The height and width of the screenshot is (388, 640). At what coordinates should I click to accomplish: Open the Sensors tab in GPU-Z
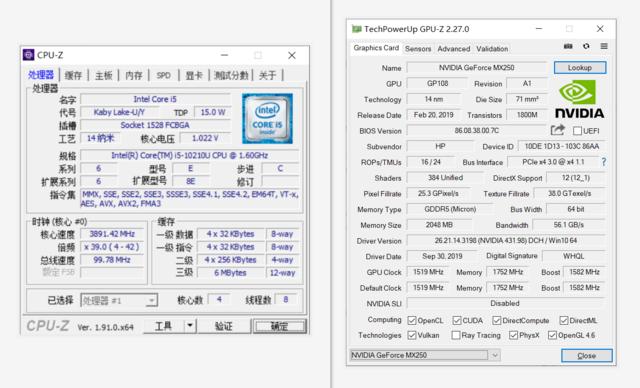click(x=418, y=49)
